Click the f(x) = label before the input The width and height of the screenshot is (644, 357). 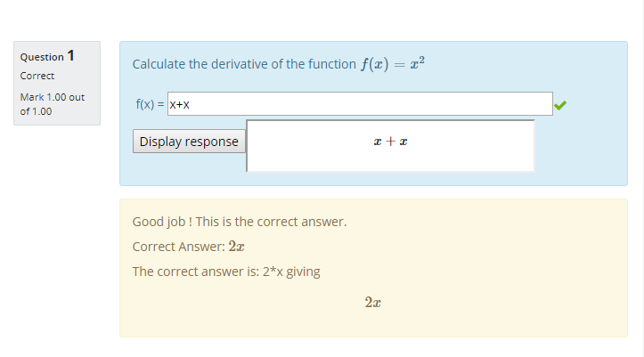coord(150,105)
